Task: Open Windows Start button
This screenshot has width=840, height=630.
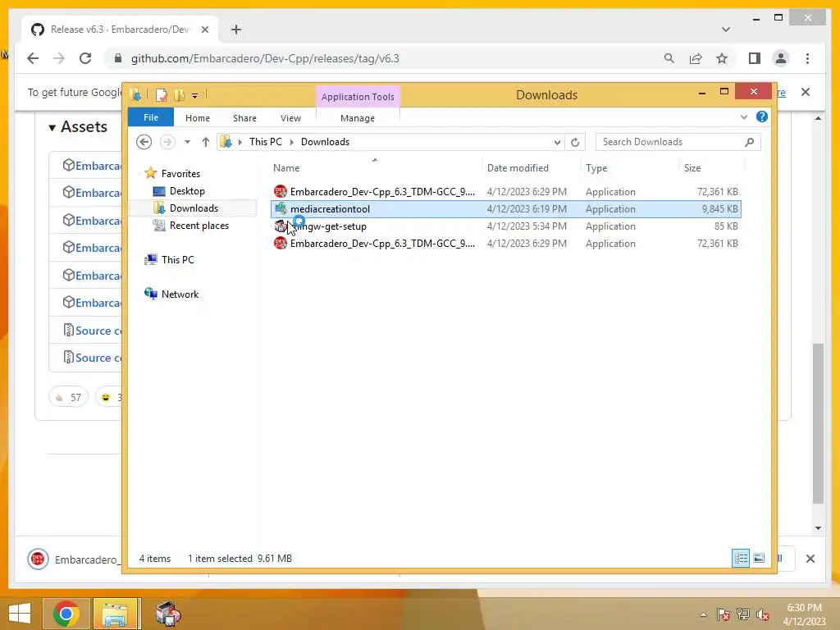Action: coord(20,614)
